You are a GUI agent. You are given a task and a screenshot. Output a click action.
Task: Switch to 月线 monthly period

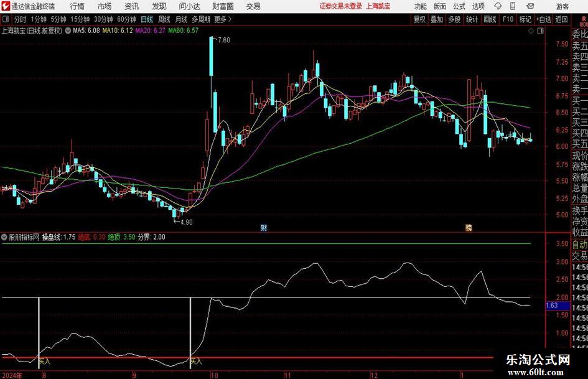point(181,19)
